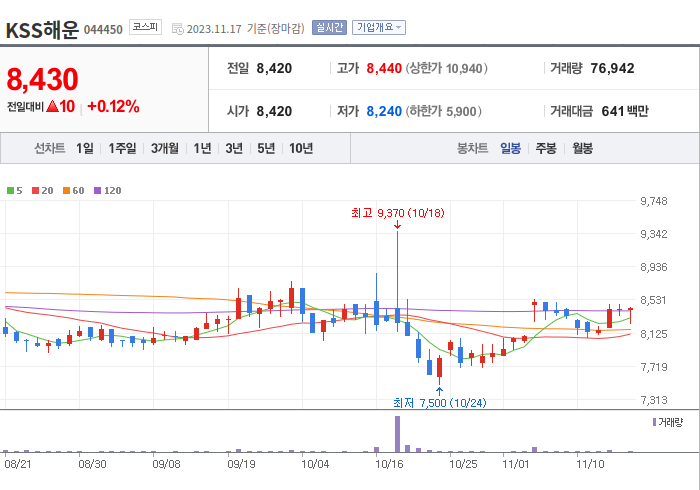Click the KSS해운 stock name heading
Screen dimensions: 700x490
tap(42, 30)
